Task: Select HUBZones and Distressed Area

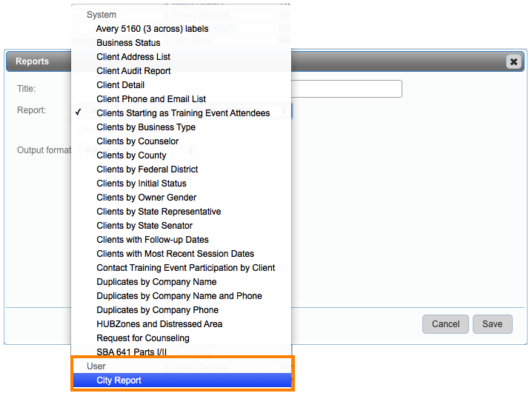Action: (x=159, y=324)
